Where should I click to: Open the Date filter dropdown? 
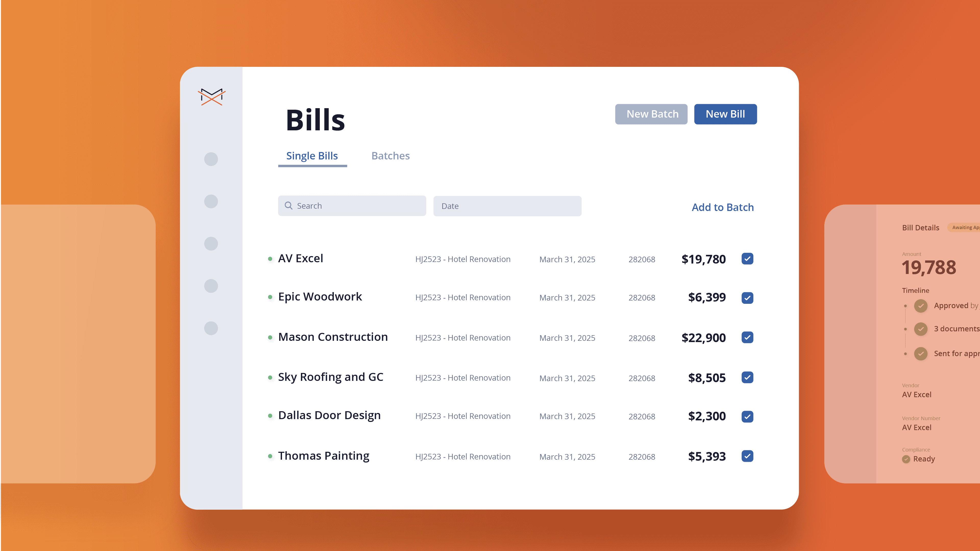507,206
